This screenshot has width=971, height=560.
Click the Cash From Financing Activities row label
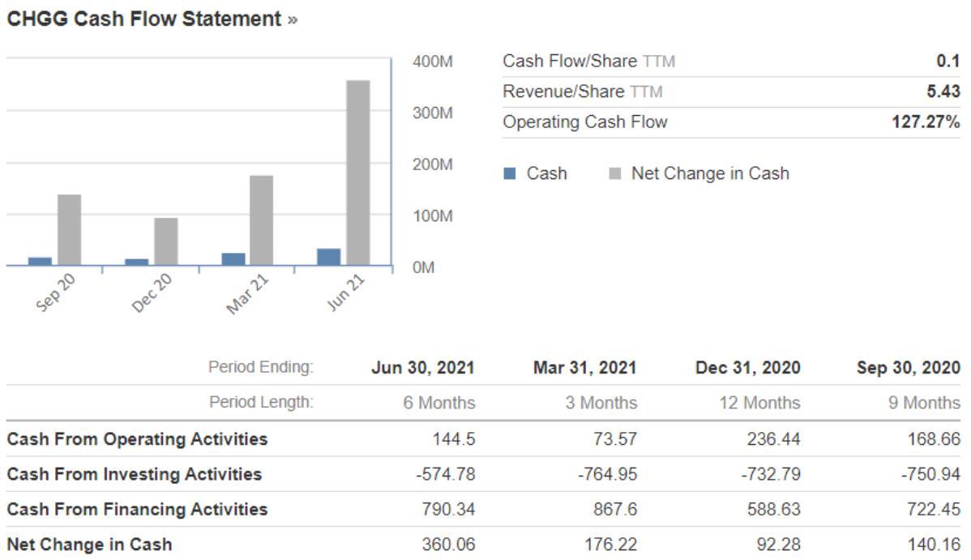(x=138, y=509)
